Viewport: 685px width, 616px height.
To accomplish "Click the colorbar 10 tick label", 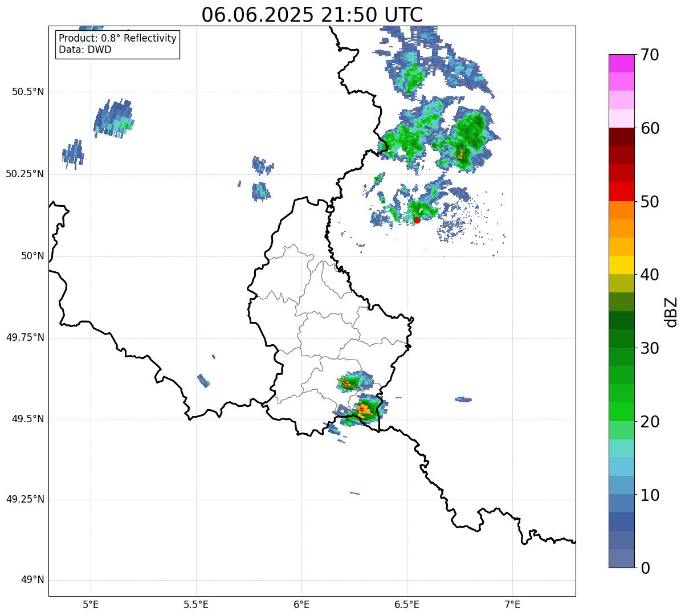I will [650, 495].
